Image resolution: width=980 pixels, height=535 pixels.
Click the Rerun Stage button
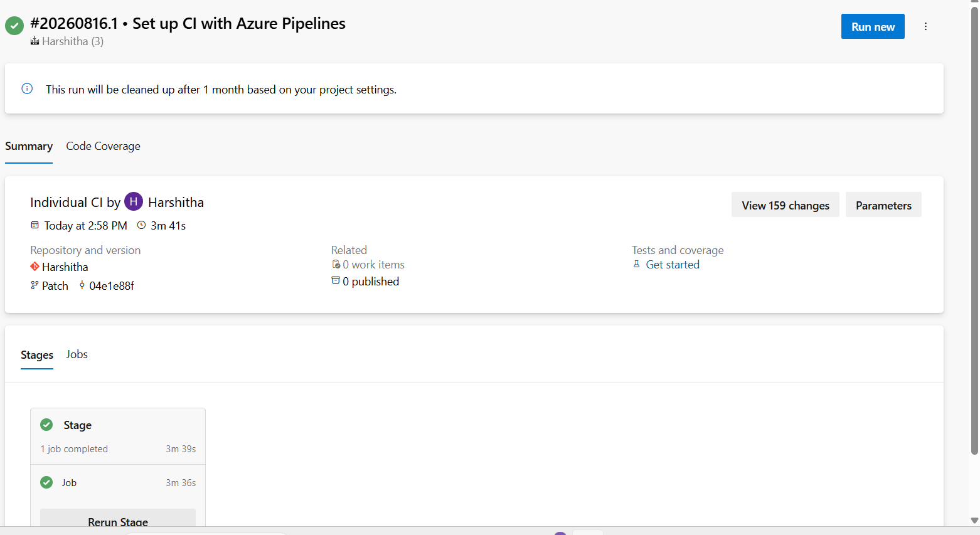point(118,518)
